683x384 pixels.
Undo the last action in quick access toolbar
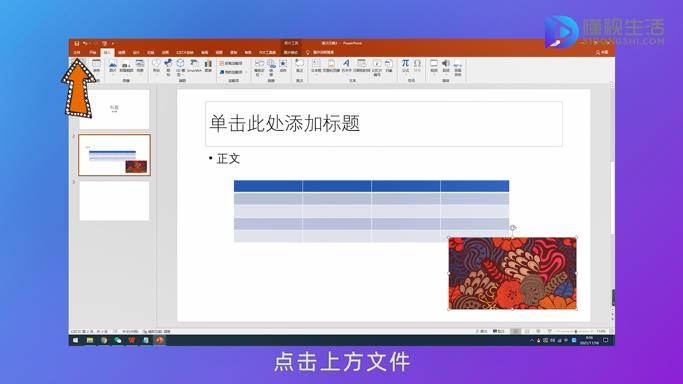(85, 44)
